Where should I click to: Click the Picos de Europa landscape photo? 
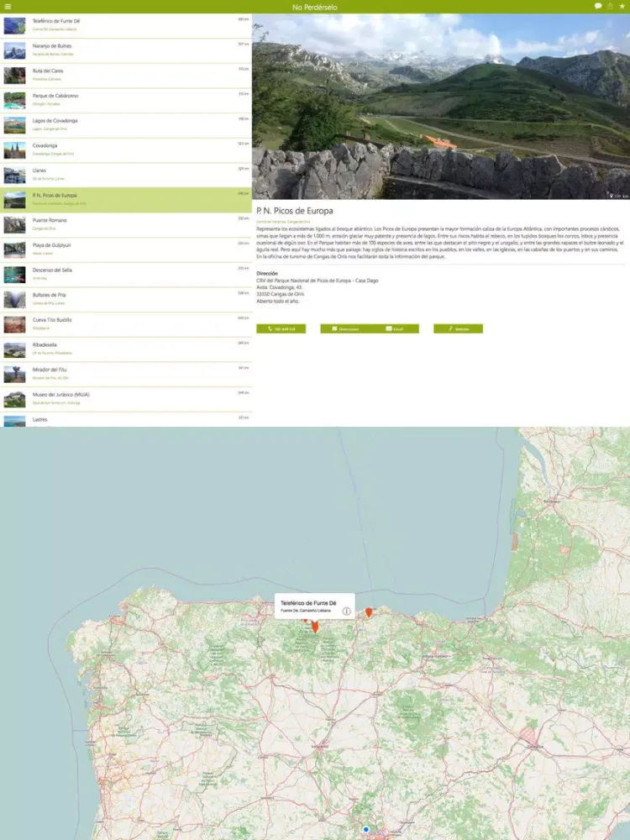tap(441, 107)
